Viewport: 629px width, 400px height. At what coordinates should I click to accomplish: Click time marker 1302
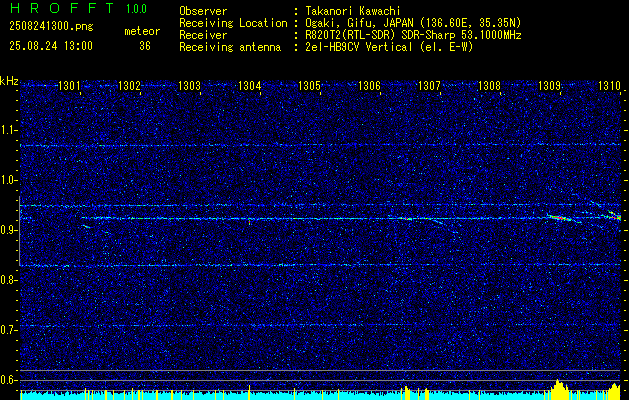129,85
